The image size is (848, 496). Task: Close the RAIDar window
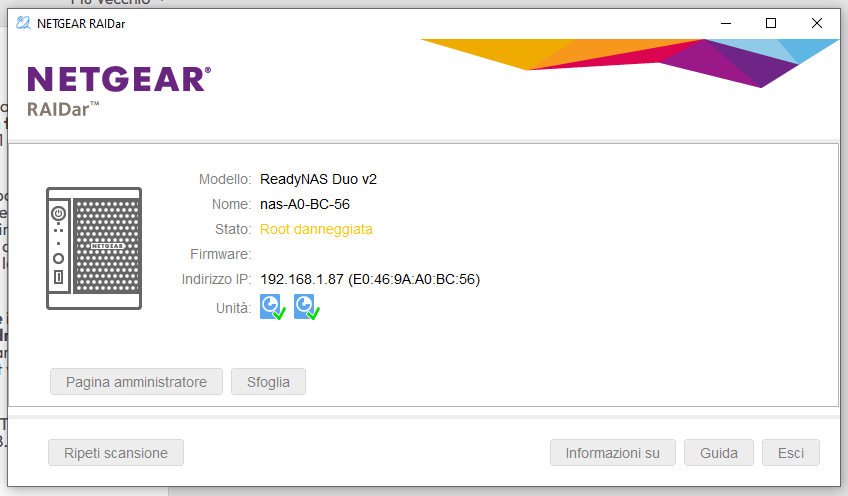coord(817,23)
